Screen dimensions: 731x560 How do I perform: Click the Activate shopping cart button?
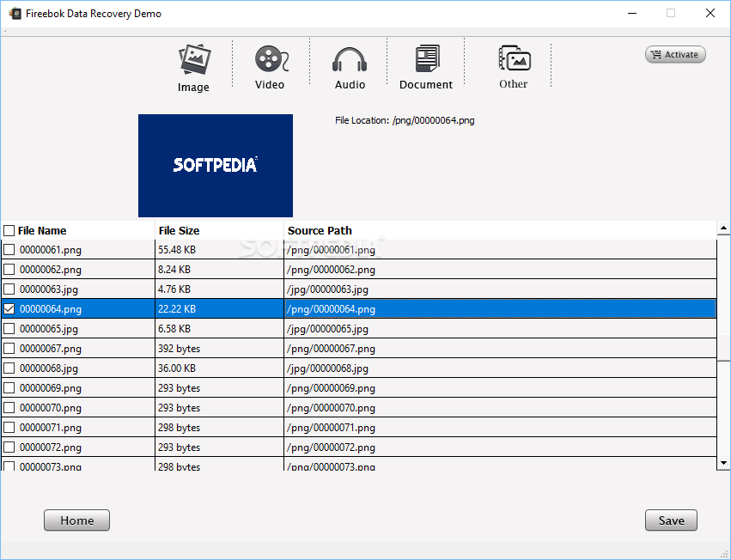click(x=675, y=54)
